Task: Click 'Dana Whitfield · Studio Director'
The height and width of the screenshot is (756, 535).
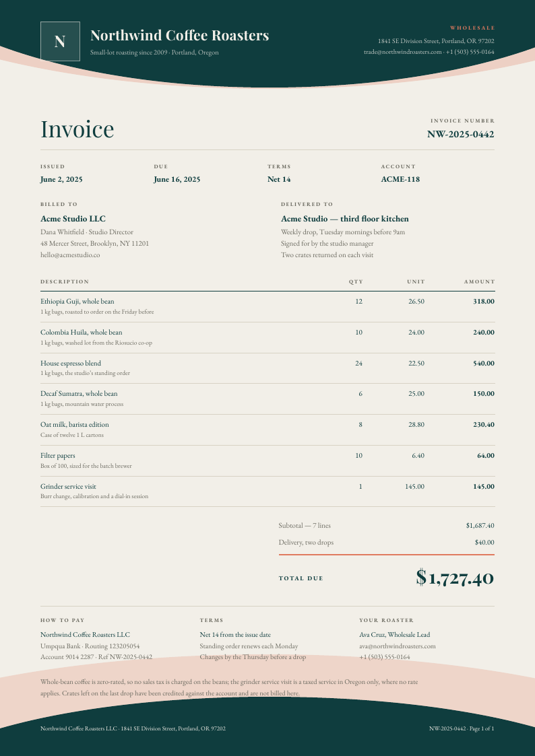Action: (87, 232)
